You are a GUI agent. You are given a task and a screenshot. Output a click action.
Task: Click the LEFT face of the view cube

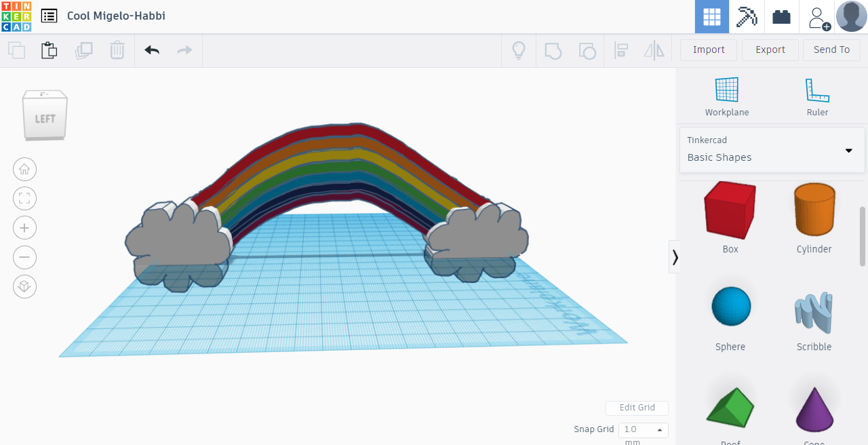tap(43, 115)
